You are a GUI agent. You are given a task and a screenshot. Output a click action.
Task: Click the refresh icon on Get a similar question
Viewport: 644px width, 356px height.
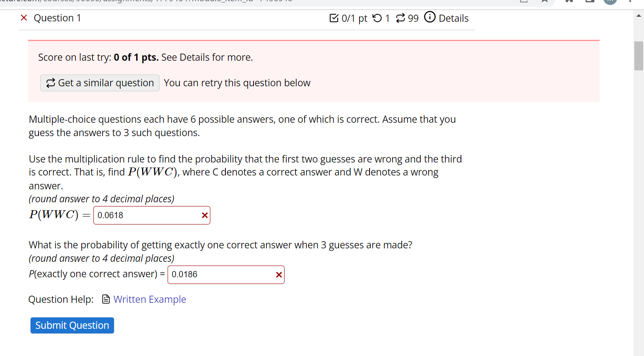(x=50, y=83)
